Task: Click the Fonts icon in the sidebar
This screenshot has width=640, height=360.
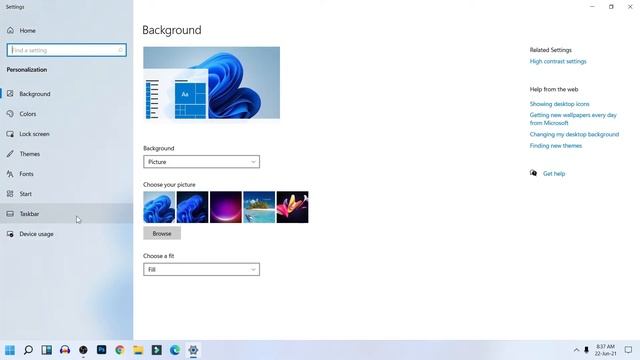Action: click(x=10, y=174)
